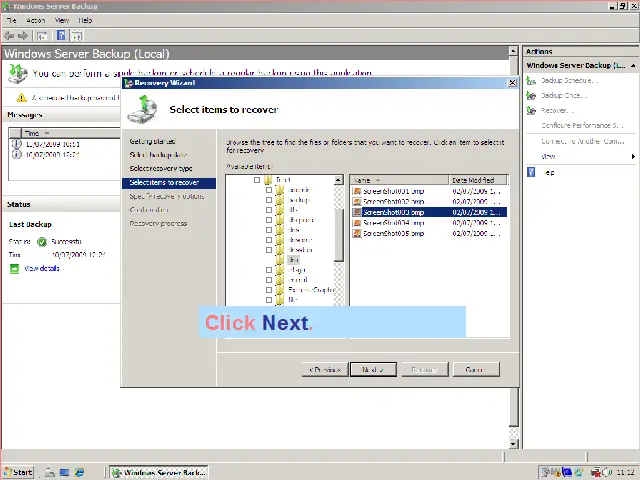Image resolution: width=640 pixels, height=480 pixels.
Task: Click the green success status icon
Action: [42, 242]
